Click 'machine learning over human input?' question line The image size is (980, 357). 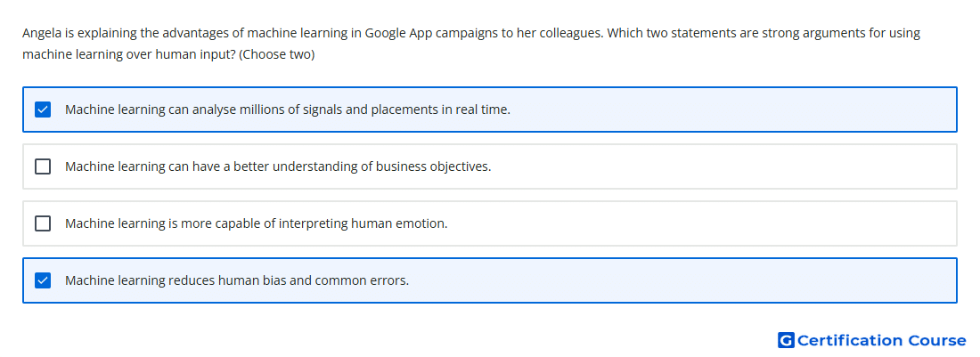point(129,55)
